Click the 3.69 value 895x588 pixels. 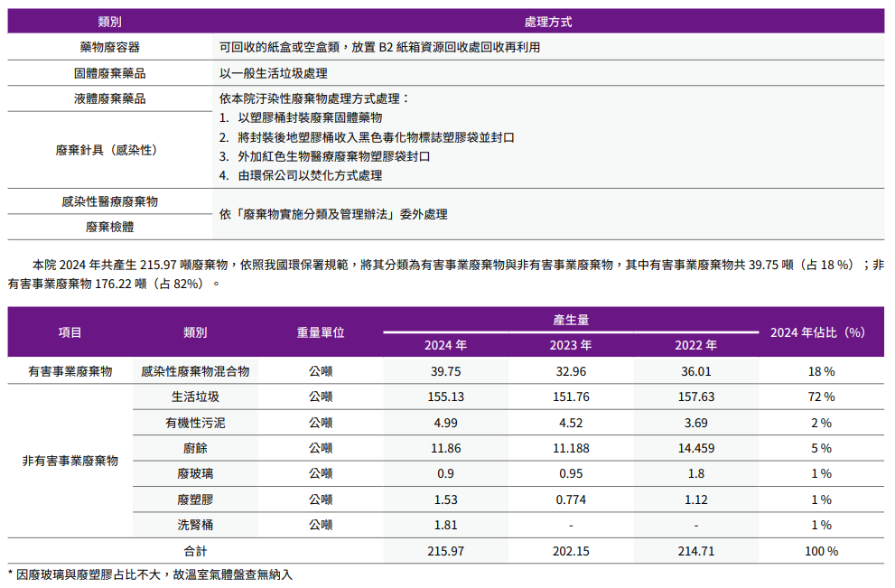point(695,423)
